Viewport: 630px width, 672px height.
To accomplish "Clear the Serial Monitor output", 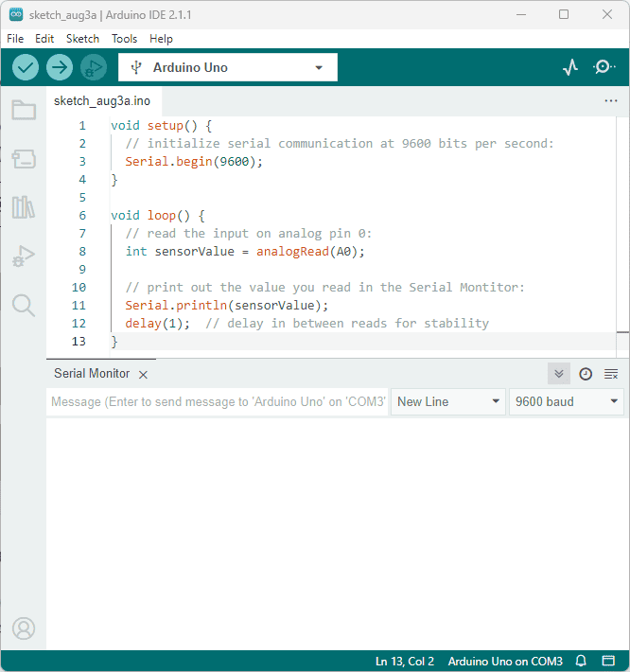I will (611, 374).
